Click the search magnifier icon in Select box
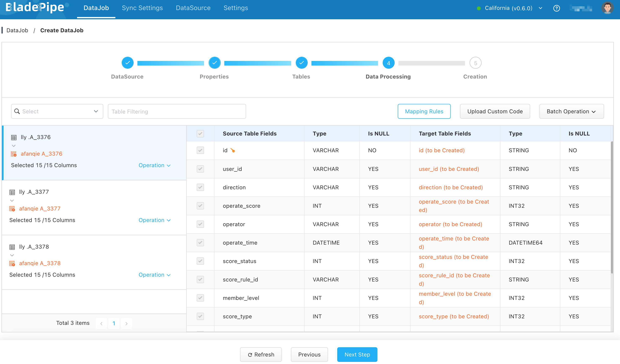620x364 pixels. click(17, 111)
